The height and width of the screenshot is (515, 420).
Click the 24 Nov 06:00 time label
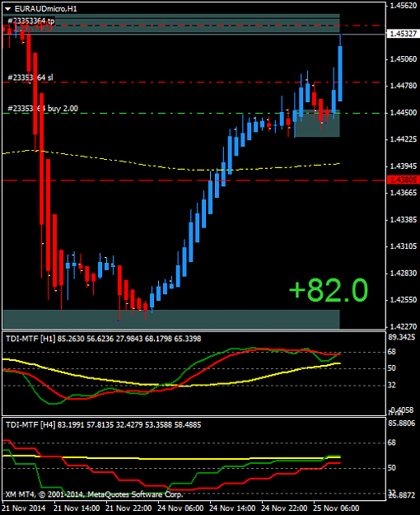(180, 508)
